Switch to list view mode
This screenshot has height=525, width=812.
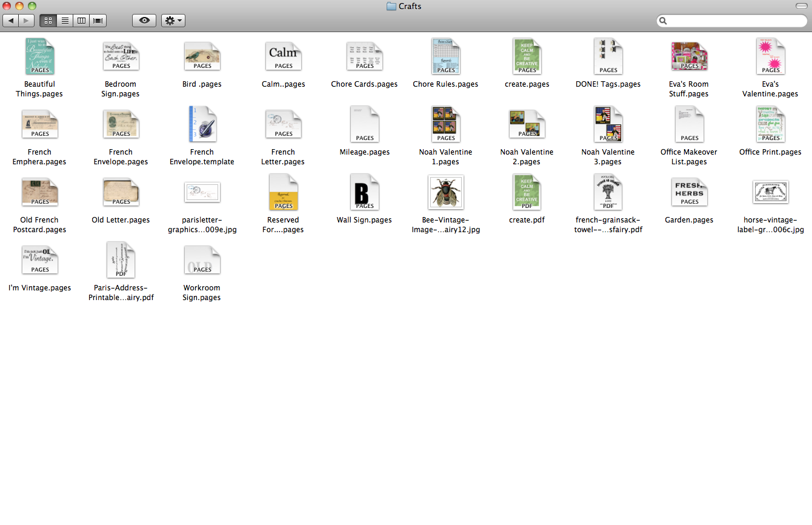click(64, 21)
